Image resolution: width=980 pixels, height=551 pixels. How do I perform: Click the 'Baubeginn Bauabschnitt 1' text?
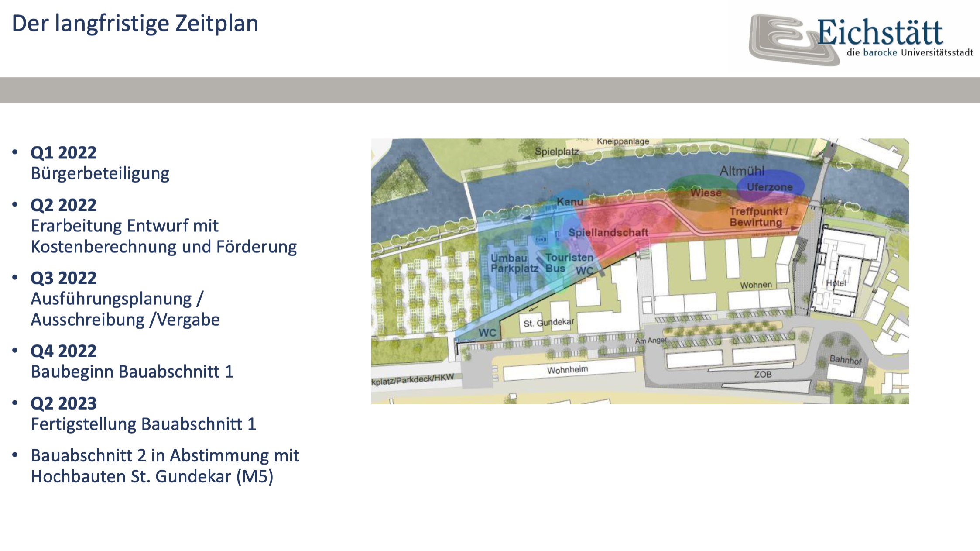click(x=132, y=372)
